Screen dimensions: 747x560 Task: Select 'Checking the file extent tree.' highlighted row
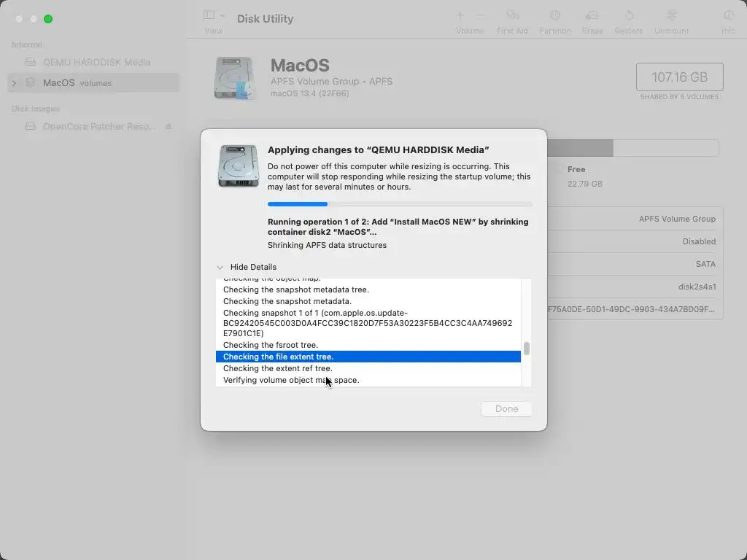tap(368, 357)
